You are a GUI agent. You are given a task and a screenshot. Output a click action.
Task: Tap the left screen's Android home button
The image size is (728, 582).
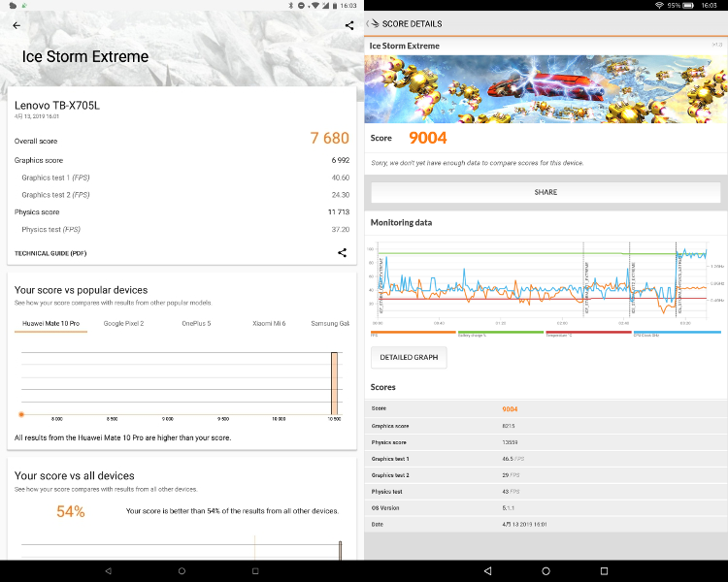click(x=182, y=571)
